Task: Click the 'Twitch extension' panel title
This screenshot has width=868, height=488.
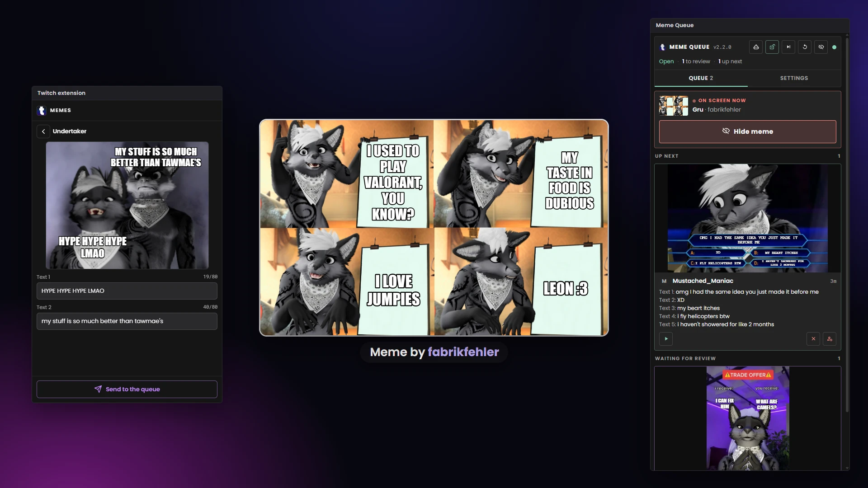Action: coord(61,93)
